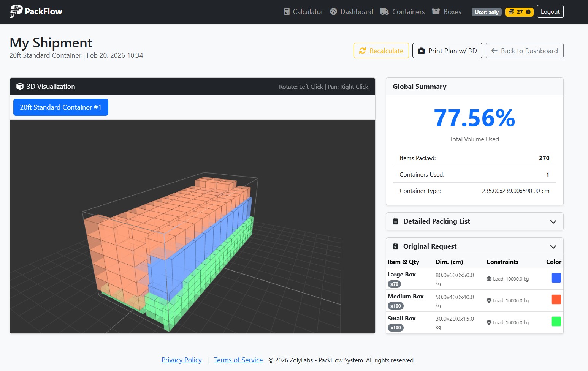Click the 3D Visualization cube icon
Image resolution: width=588 pixels, height=371 pixels.
point(20,86)
